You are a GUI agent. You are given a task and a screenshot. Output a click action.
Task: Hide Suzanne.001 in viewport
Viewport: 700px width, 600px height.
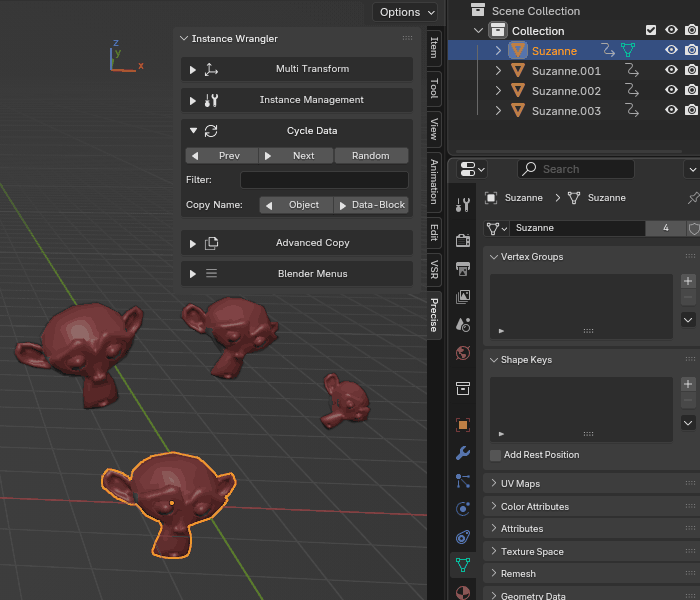coord(671,70)
